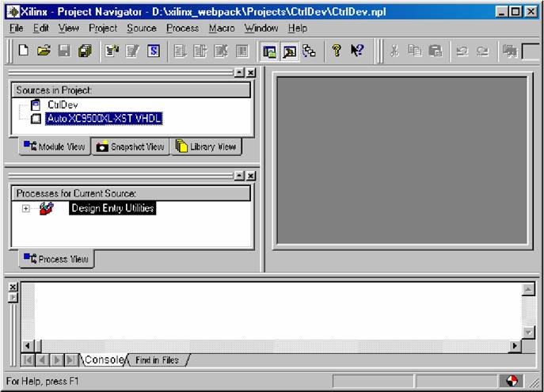
Task: Click the New file toolbar icon
Action: click(x=24, y=51)
